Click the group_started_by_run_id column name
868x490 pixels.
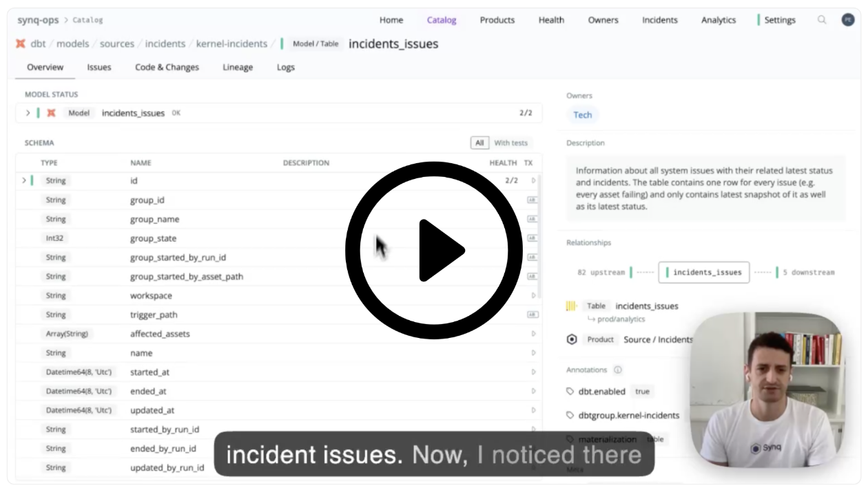pyautogui.click(x=178, y=257)
